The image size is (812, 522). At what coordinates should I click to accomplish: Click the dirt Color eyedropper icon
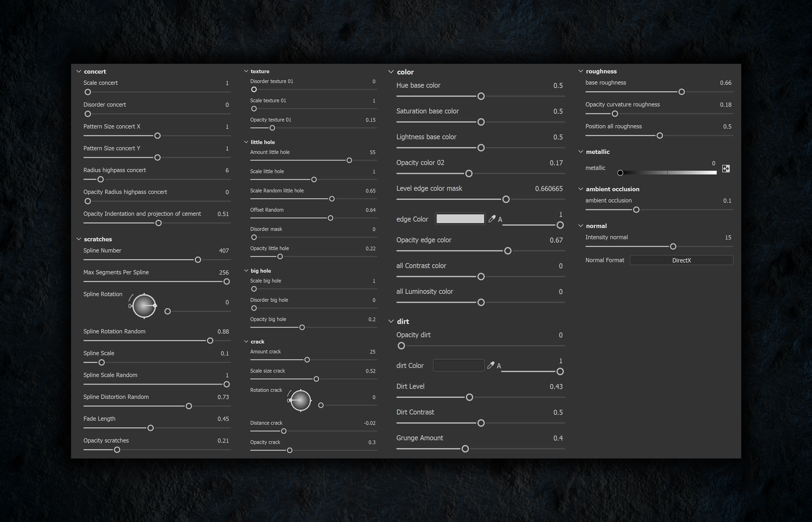click(x=490, y=365)
